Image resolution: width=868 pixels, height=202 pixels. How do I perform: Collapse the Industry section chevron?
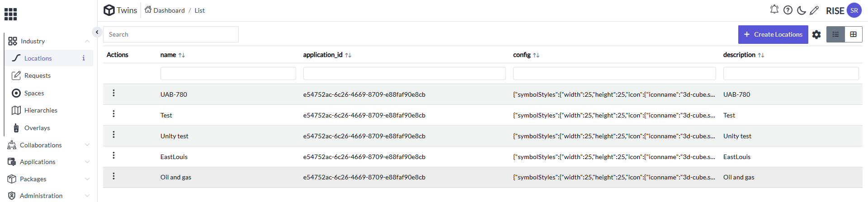click(x=87, y=41)
